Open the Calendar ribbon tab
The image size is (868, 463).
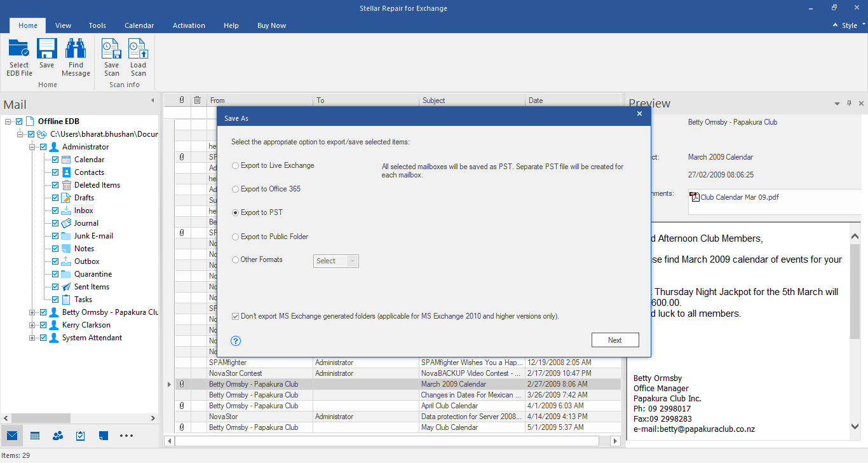coord(139,25)
